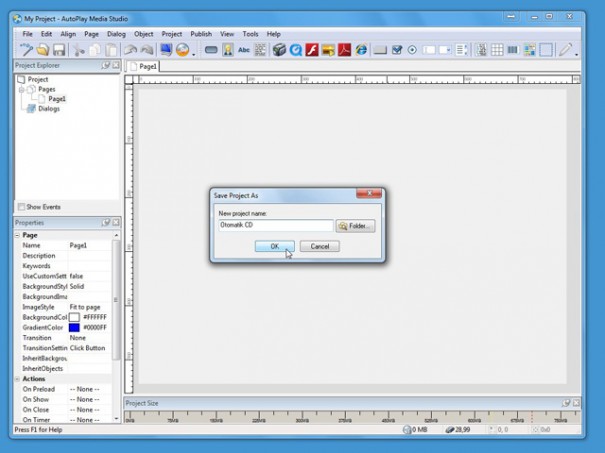This screenshot has height=453, width=605.
Task: Click the pencil edit tool icon
Action: [x=565, y=50]
